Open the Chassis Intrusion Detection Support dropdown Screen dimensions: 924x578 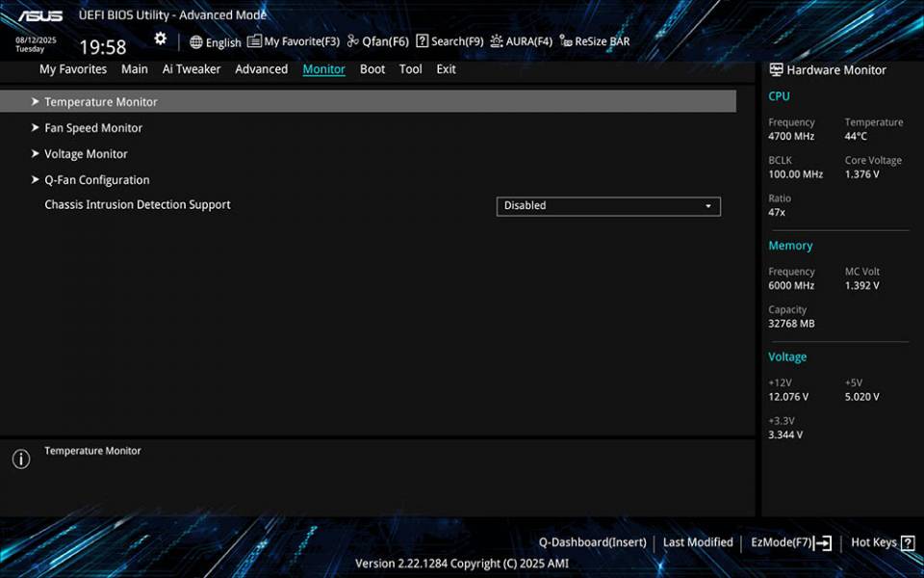pos(608,205)
